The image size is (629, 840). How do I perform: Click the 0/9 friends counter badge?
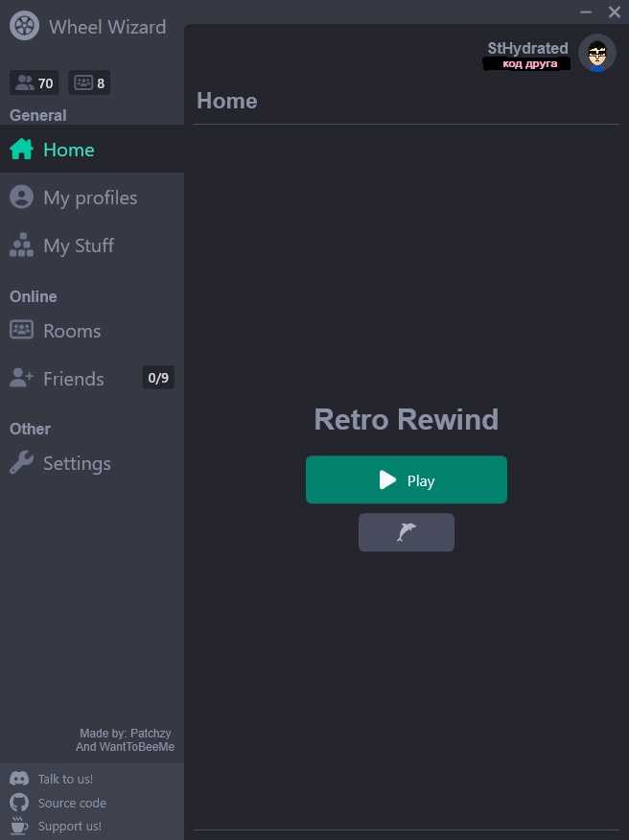point(158,378)
